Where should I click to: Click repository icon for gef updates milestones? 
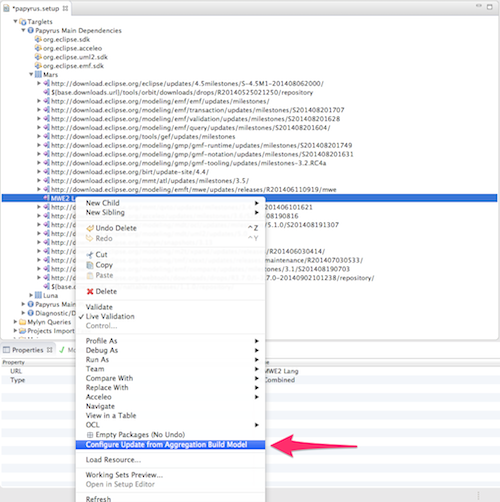click(x=47, y=136)
